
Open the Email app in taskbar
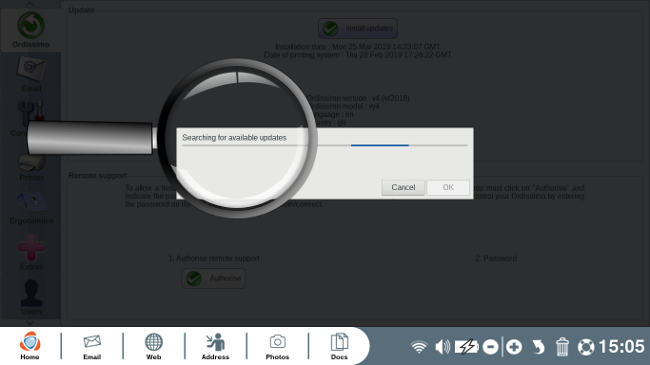(x=92, y=346)
